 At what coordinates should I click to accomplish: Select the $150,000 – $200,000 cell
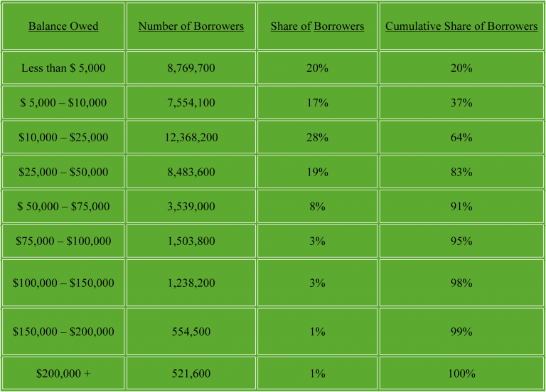63,331
